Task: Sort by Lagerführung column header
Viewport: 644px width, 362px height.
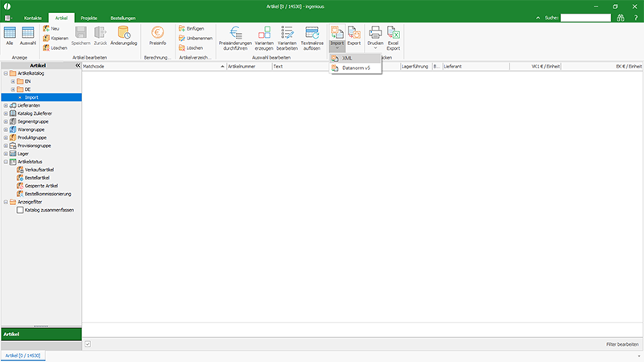Action: click(416, 66)
